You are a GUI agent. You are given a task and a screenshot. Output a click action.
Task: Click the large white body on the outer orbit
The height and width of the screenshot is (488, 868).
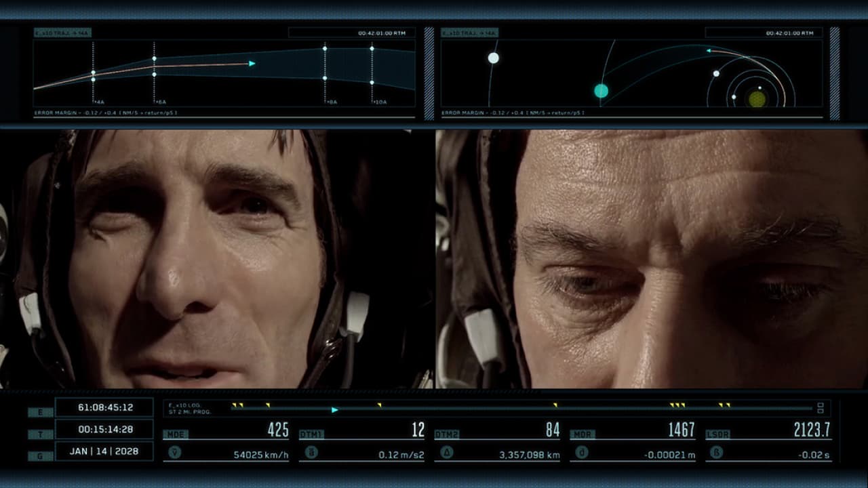493,58
